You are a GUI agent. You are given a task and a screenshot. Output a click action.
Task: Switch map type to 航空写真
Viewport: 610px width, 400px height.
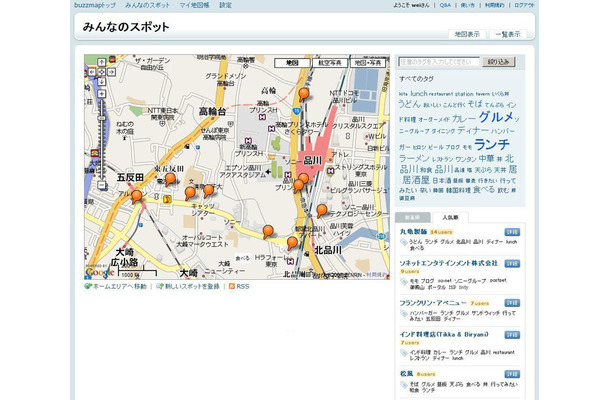coord(330,63)
